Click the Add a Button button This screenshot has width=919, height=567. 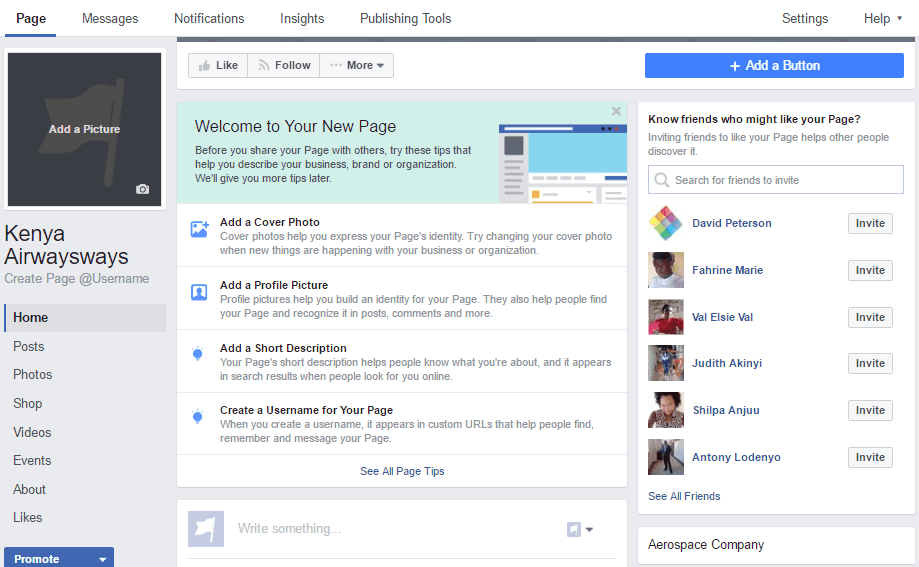click(x=774, y=66)
